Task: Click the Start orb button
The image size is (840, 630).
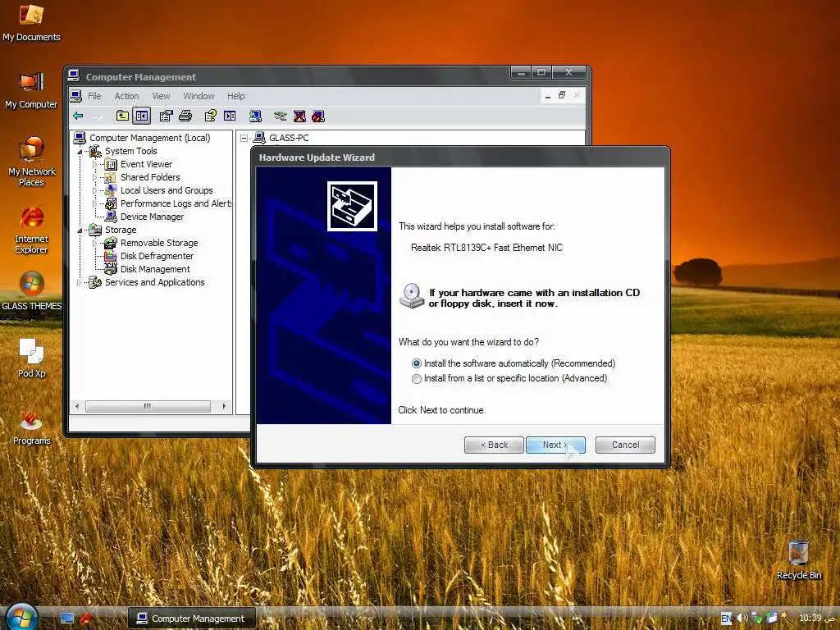Action: click(x=21, y=617)
